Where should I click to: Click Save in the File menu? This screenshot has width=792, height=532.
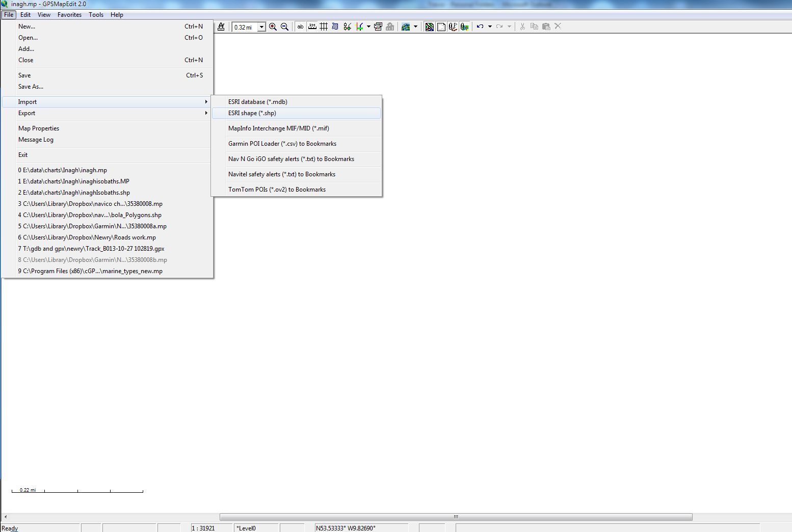pos(107,75)
